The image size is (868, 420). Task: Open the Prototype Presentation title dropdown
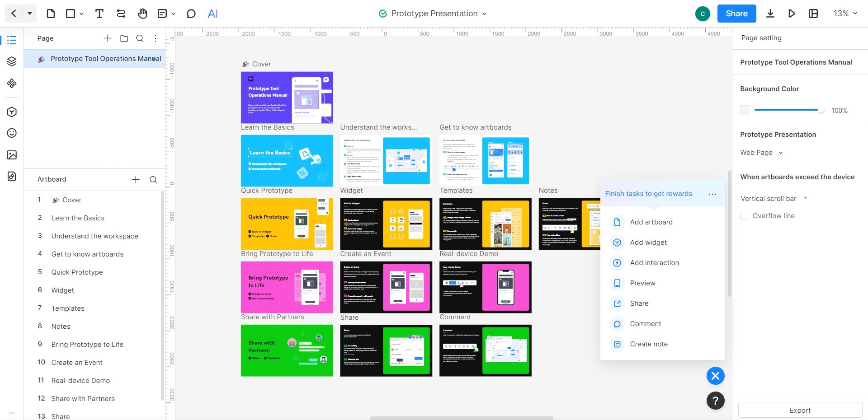(x=484, y=14)
